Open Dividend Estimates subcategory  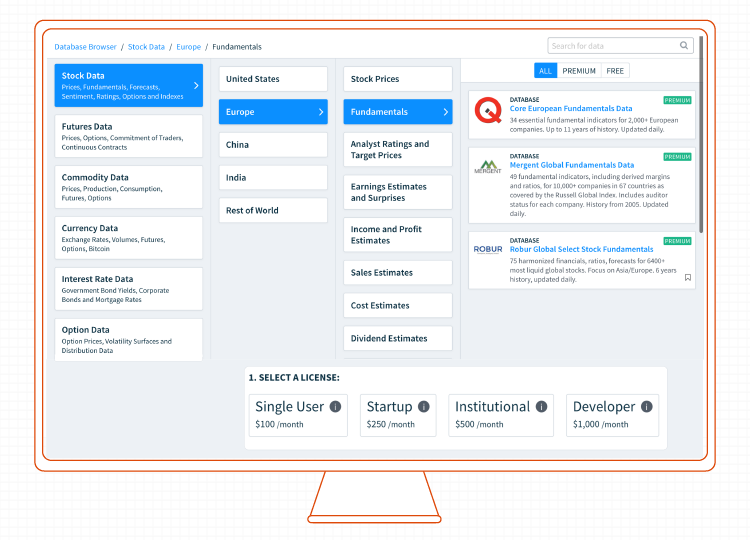click(x=398, y=339)
